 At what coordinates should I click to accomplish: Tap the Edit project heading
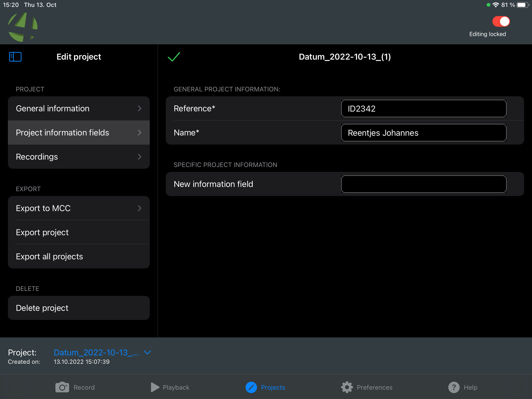[79, 57]
